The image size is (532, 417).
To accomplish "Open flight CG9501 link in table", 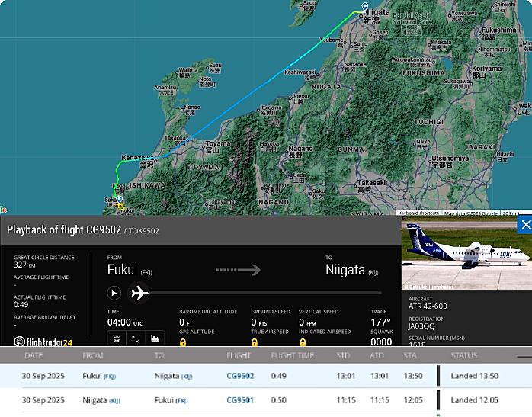I will [x=240, y=400].
